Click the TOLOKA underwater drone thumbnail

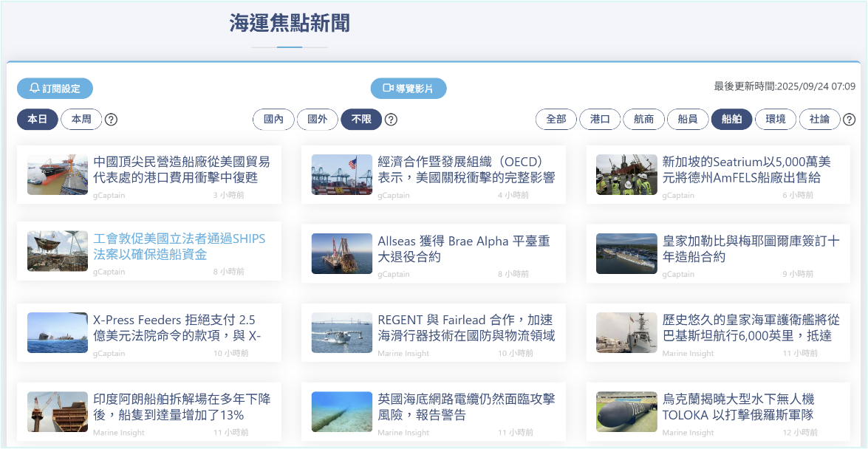coord(626,411)
